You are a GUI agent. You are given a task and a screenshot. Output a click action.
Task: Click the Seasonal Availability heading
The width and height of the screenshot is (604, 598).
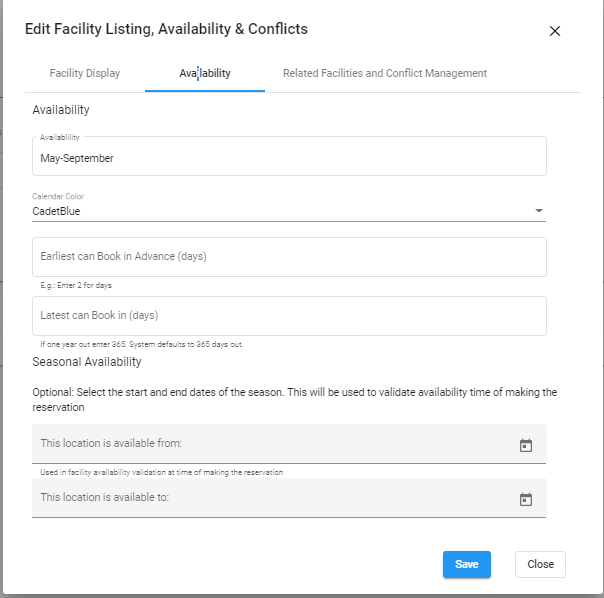87,362
